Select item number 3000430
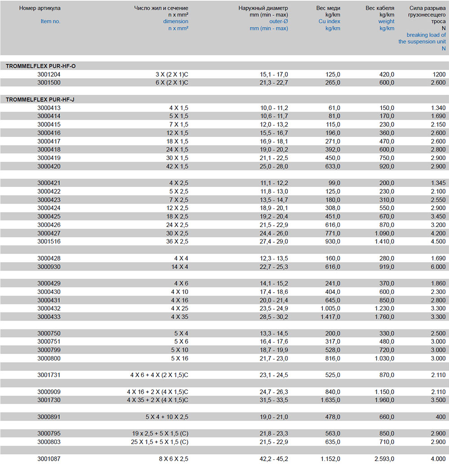Viewport: 449px width, 476px height. pos(49,292)
